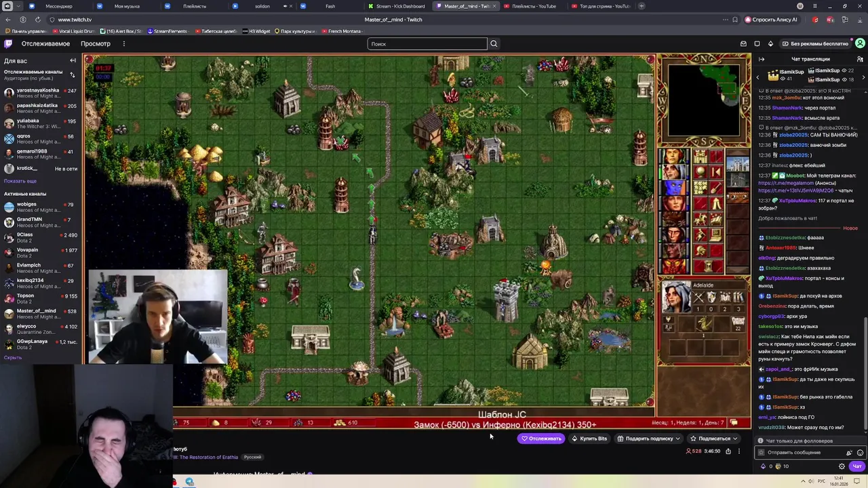Open the Twitch inbox notifications icon
868x488 pixels.
pyautogui.click(x=744, y=43)
